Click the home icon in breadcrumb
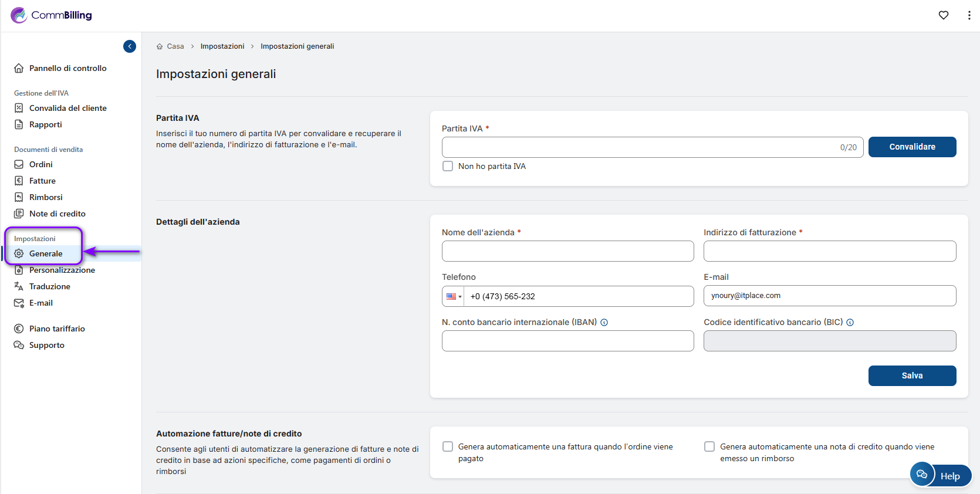This screenshot has height=494, width=980. 160,46
